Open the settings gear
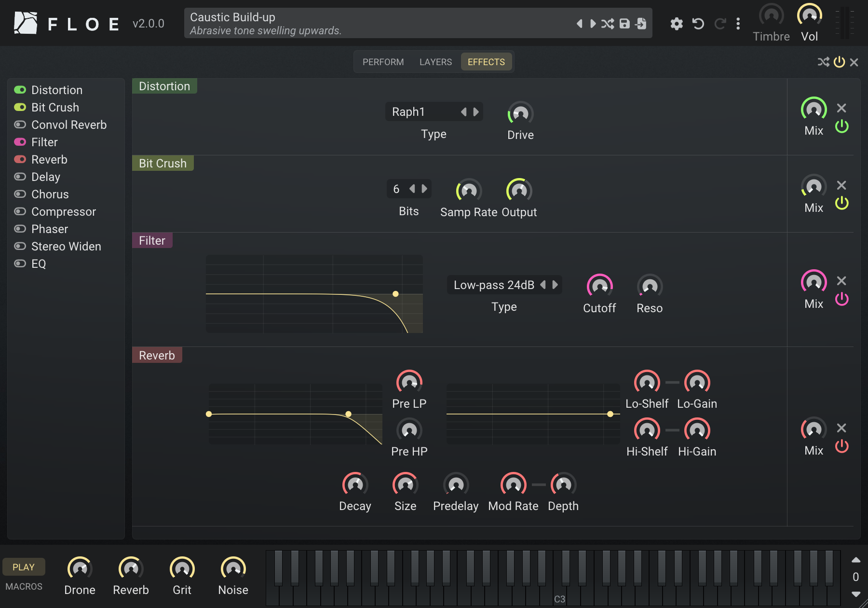868x608 pixels. 677,24
